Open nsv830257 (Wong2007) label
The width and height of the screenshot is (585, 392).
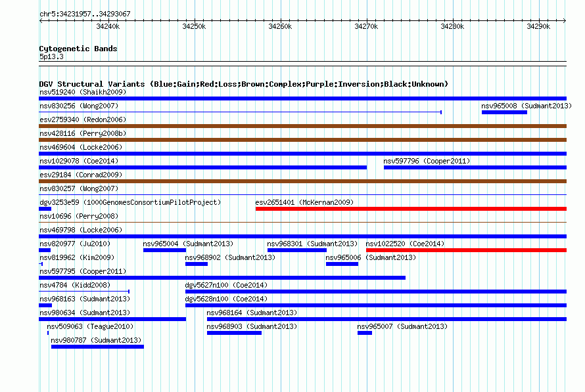point(79,188)
